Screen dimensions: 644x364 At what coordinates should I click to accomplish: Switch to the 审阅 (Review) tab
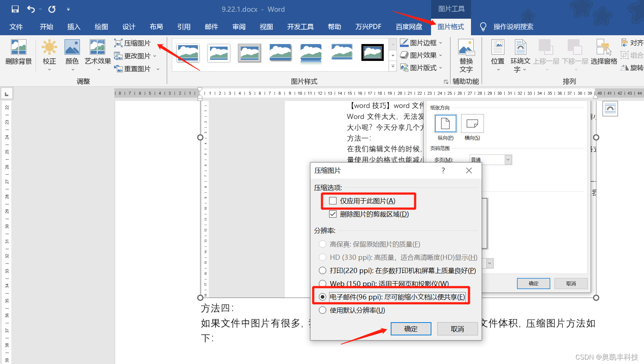coord(239,27)
